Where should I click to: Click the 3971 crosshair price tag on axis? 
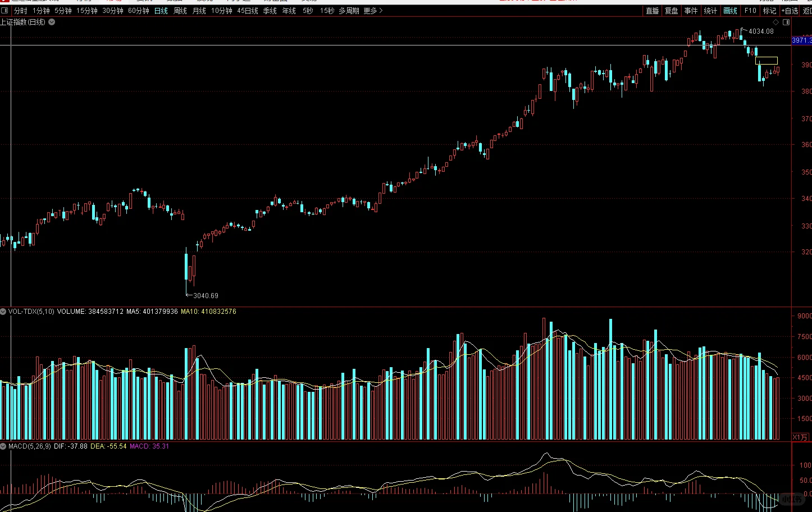point(802,40)
